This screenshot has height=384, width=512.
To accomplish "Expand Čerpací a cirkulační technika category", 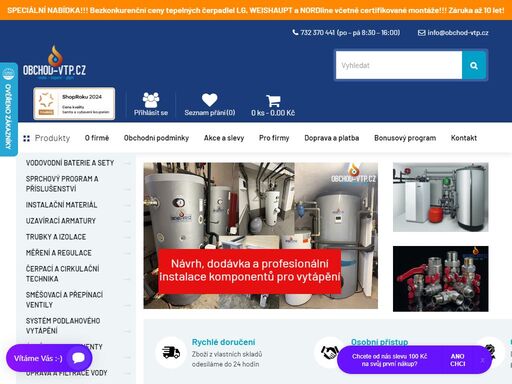I will (x=127, y=279).
